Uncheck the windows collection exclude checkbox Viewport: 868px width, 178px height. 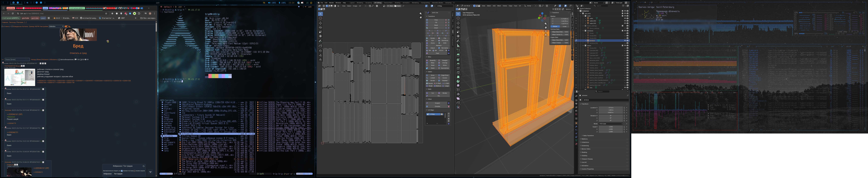[622, 31]
